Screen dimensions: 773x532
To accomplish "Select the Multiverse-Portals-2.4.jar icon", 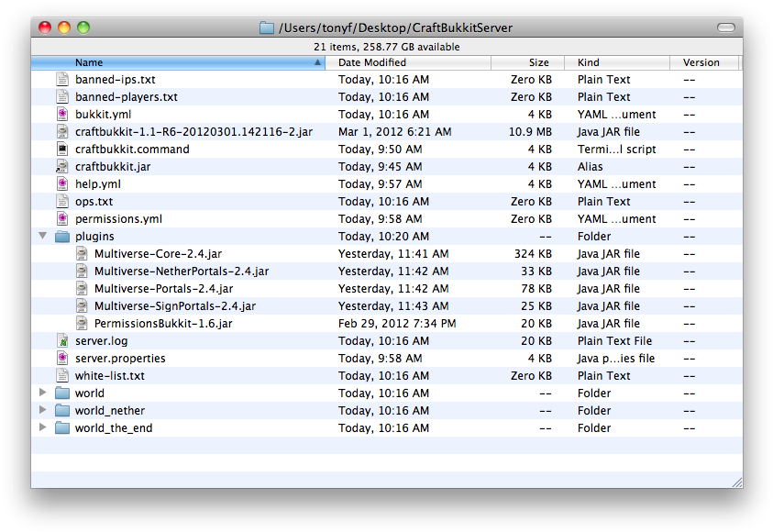I will click(82, 288).
